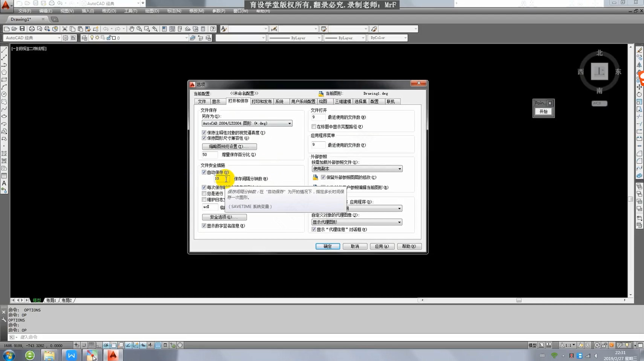Open the ByLayer linetype dropdown

[295, 38]
